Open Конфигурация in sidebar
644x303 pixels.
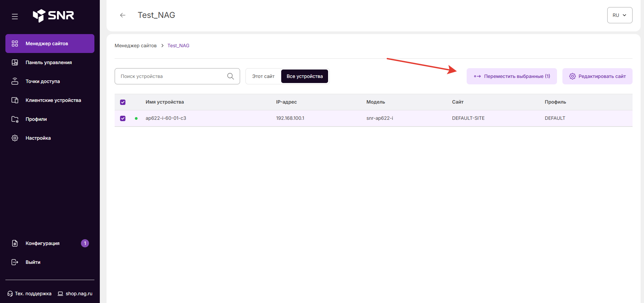pyautogui.click(x=50, y=243)
